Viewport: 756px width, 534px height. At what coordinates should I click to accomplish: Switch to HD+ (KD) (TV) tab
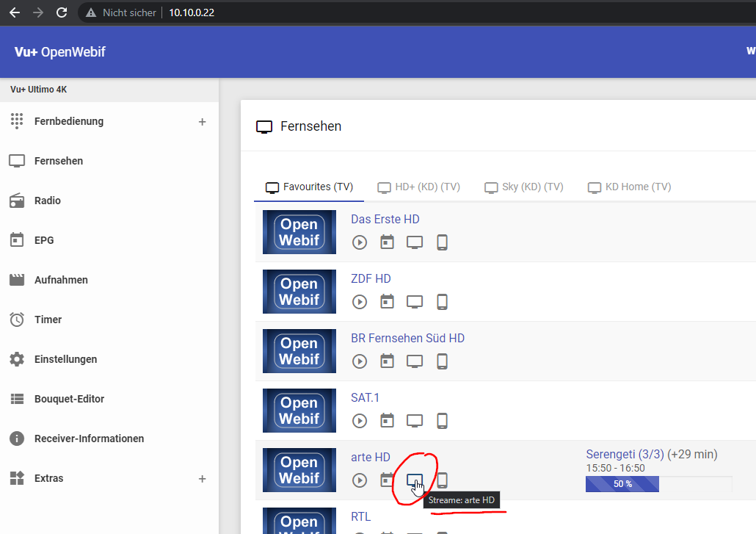[x=418, y=187]
